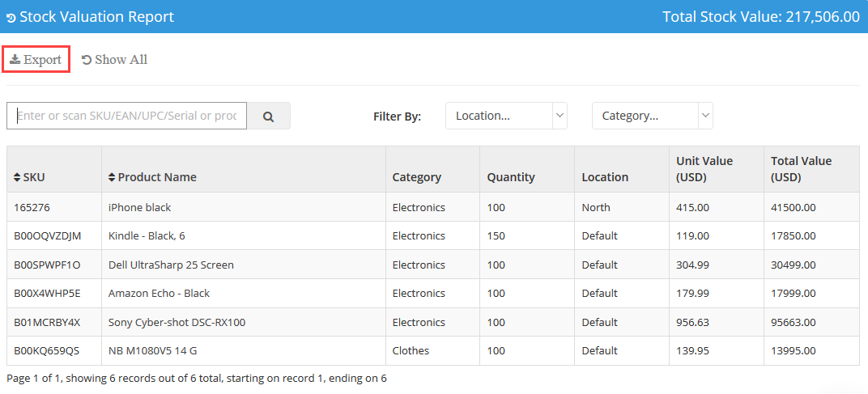
Task: Open the Location filter dropdown
Action: 506,116
